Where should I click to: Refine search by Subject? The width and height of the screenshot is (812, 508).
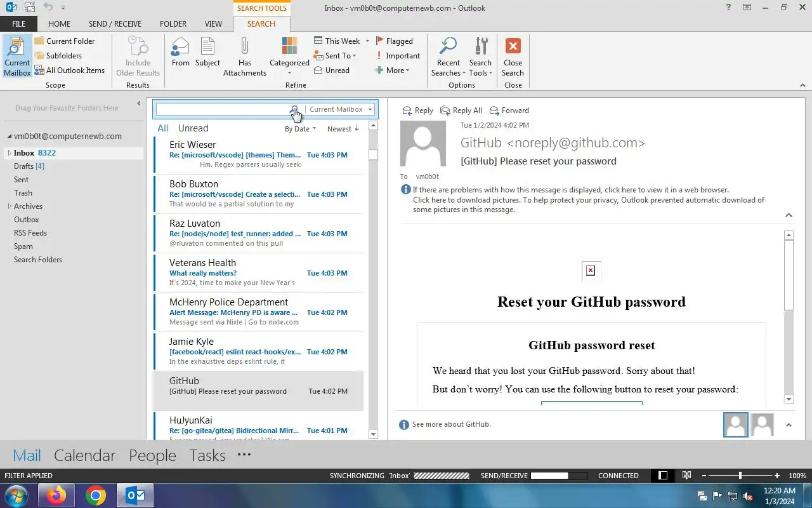[207, 52]
